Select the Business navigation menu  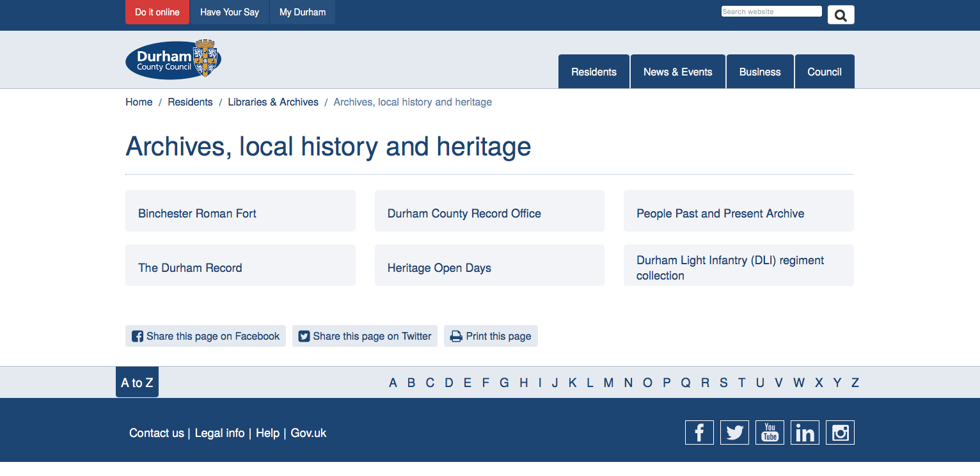(760, 72)
